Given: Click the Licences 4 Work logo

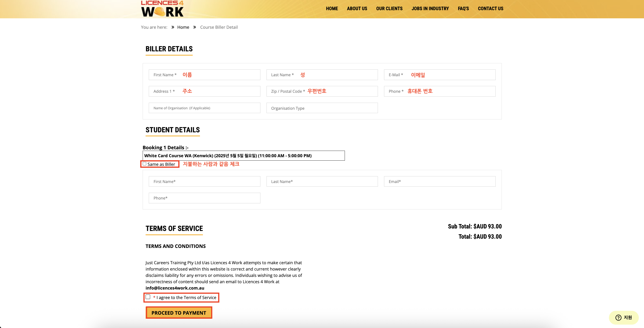Looking at the screenshot, I should tap(162, 9).
